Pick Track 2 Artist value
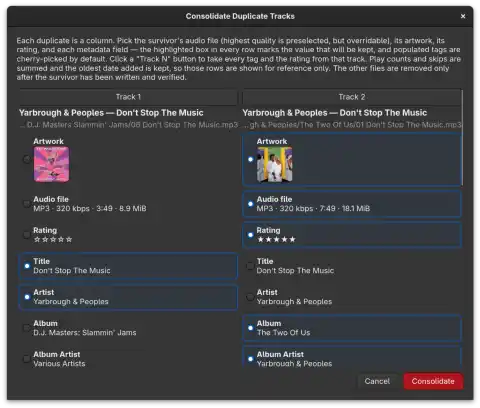480x408 pixels. point(352,297)
